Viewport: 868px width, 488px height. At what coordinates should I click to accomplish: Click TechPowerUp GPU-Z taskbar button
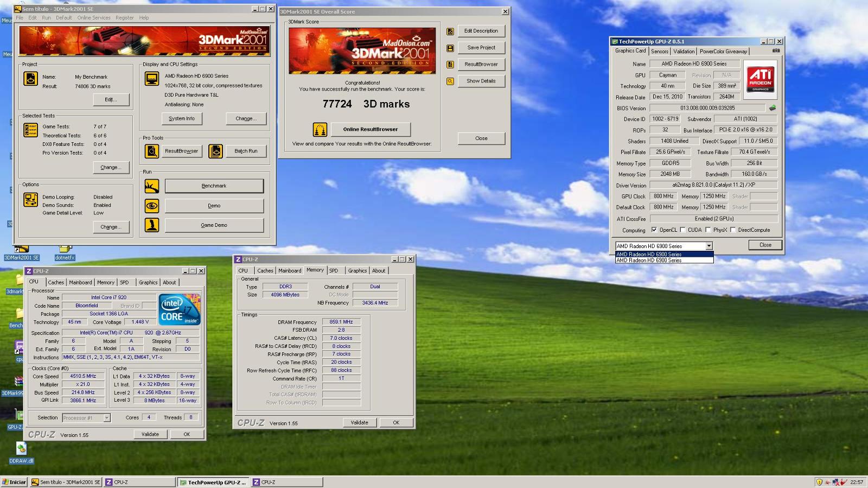(214, 482)
